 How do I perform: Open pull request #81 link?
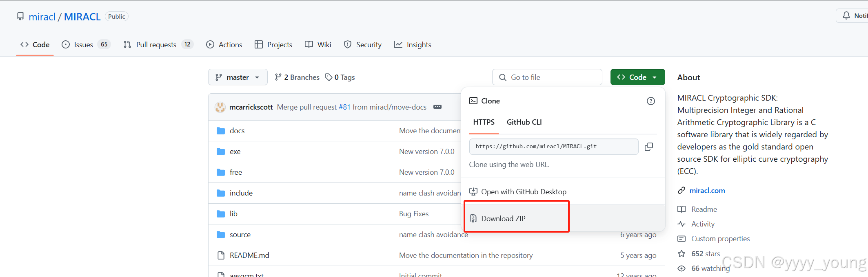(x=344, y=107)
